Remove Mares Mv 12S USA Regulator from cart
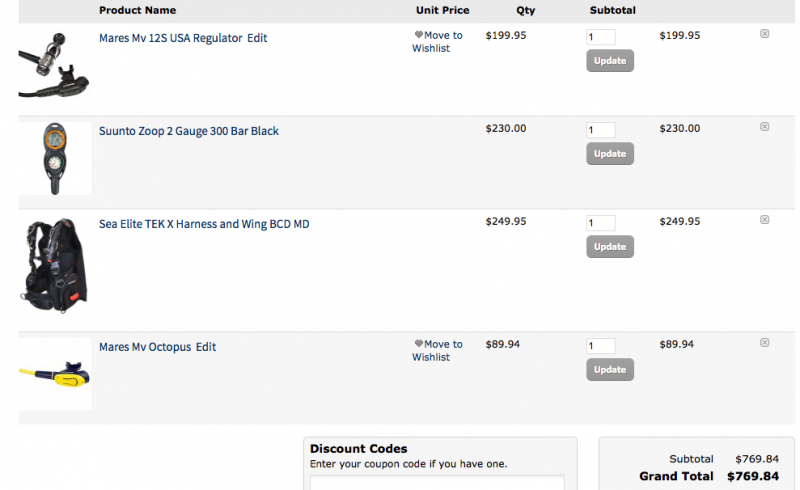Image resolution: width=800 pixels, height=490 pixels. [764, 34]
